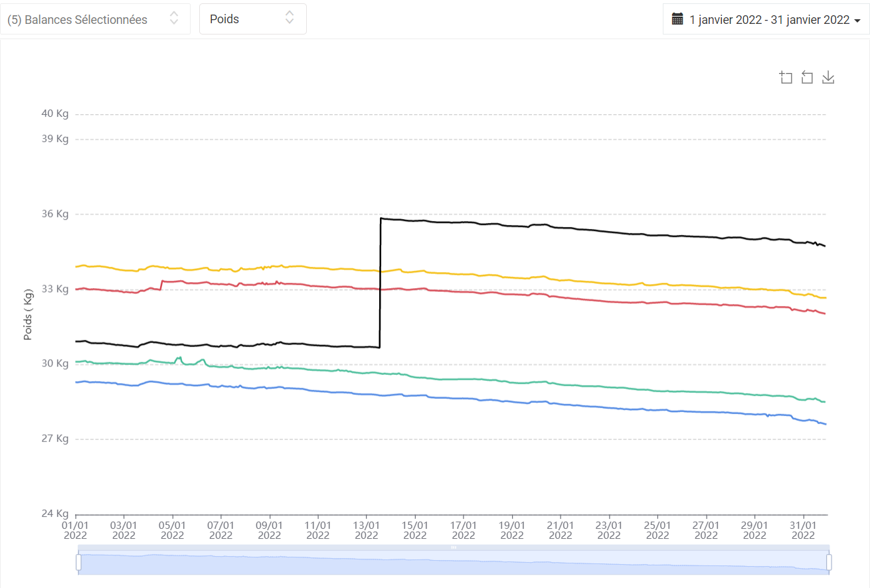
Task: Click the 05/01 2022 date label
Action: coord(172,530)
